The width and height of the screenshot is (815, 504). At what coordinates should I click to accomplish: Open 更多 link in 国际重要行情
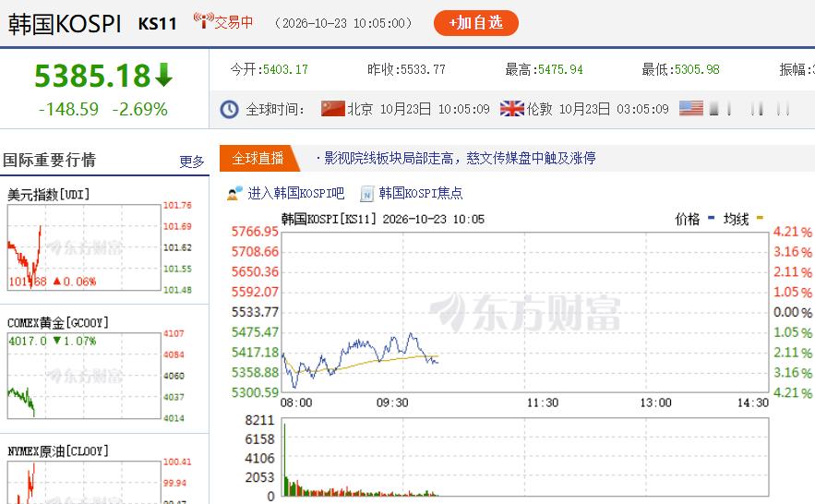coord(192,162)
